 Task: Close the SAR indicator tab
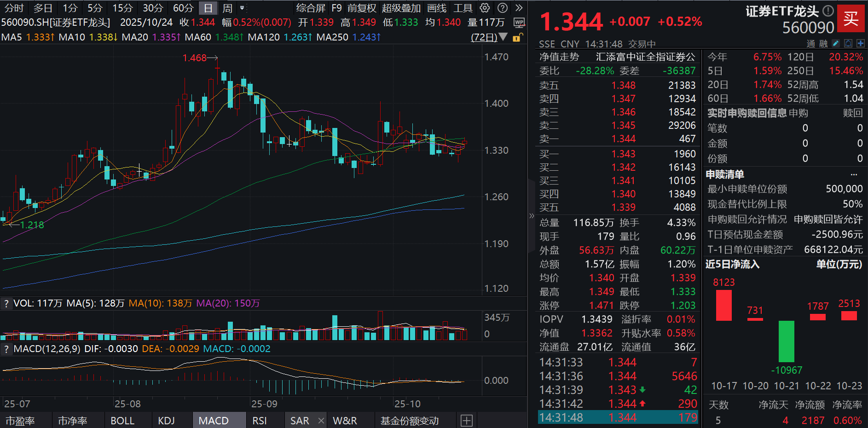pos(321,420)
